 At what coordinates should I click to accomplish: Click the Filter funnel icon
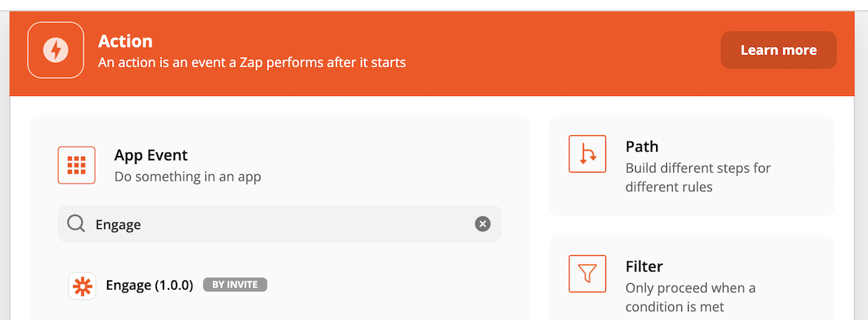[587, 274]
